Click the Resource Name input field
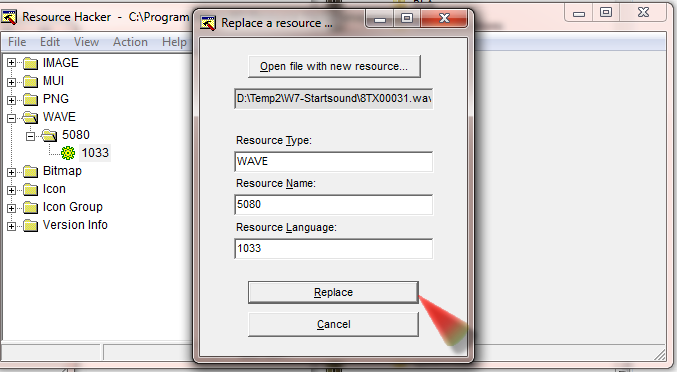 pyautogui.click(x=333, y=204)
